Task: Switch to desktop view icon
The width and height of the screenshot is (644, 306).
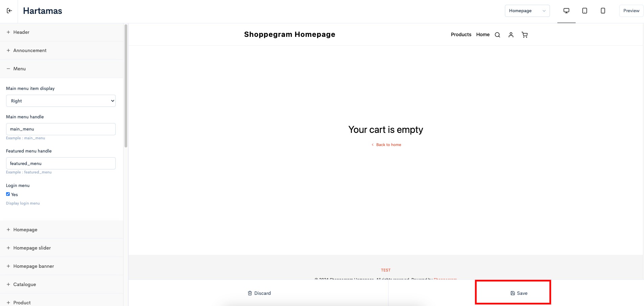Action: click(566, 11)
